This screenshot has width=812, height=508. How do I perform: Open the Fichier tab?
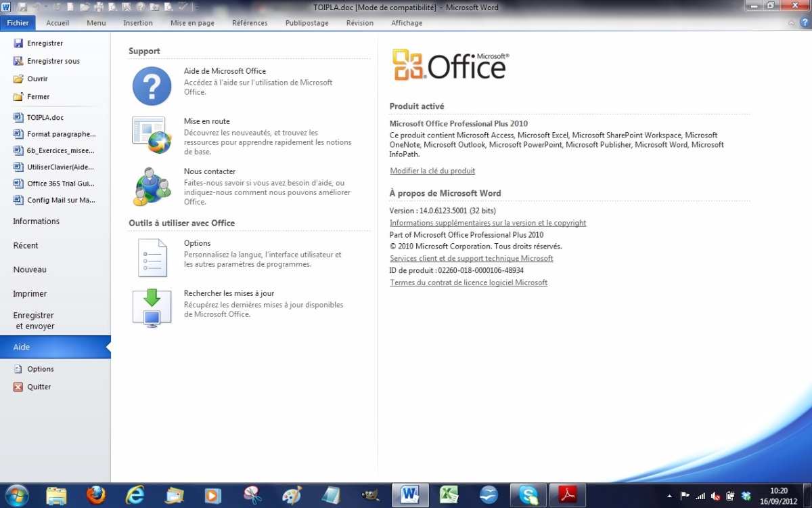[x=18, y=22]
